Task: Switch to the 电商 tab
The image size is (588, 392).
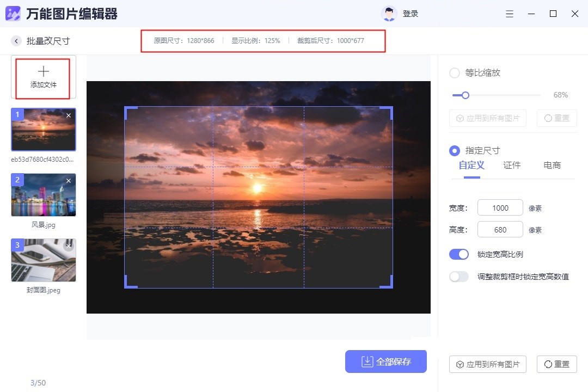Action: tap(552, 165)
